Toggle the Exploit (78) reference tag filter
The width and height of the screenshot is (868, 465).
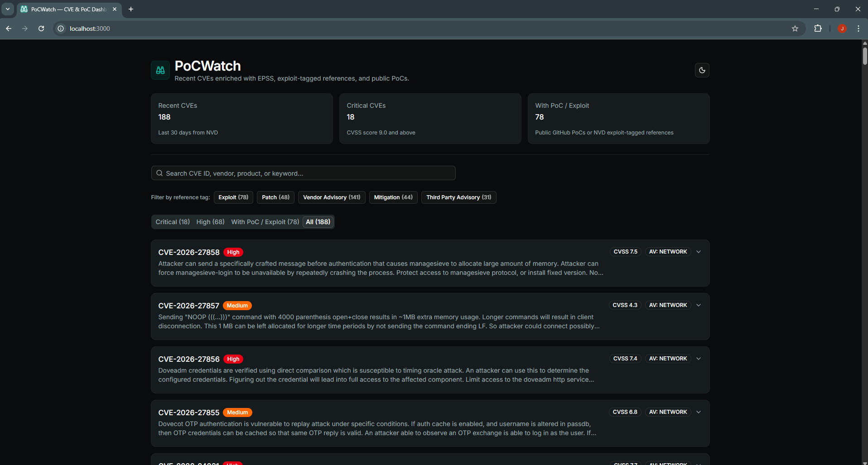click(233, 197)
